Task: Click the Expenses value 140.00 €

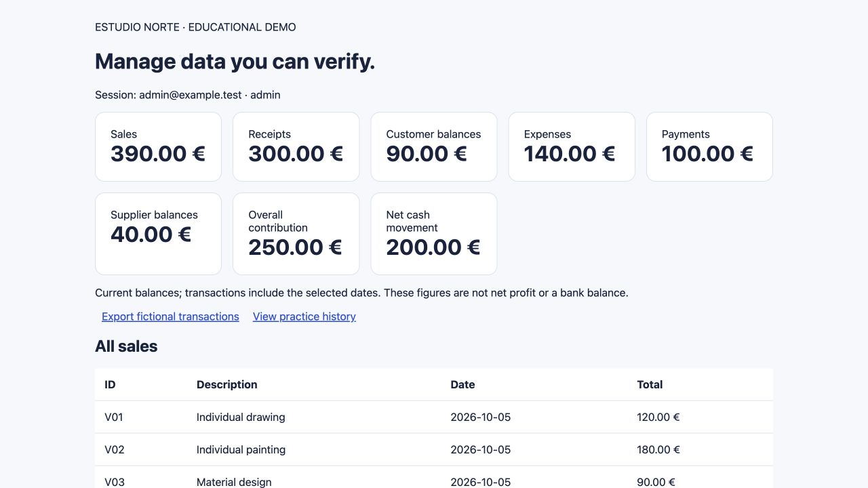Action: coord(570,154)
